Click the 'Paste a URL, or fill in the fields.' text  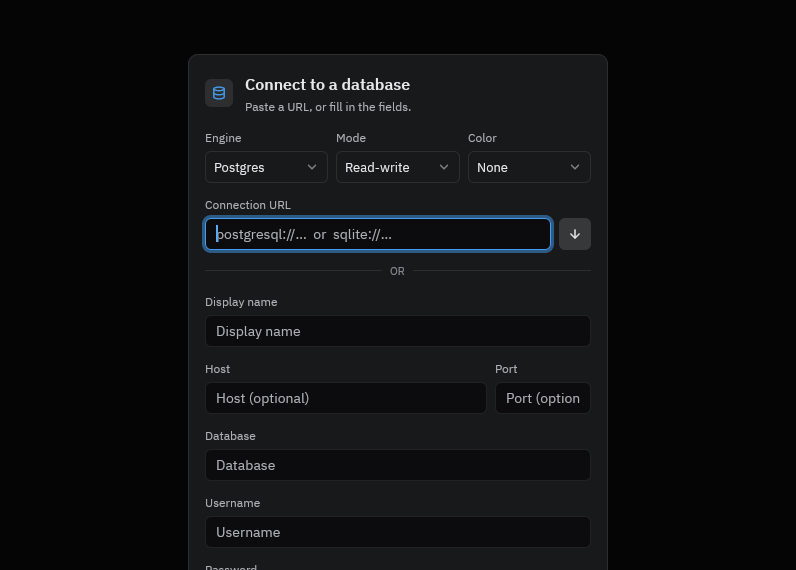click(x=328, y=107)
